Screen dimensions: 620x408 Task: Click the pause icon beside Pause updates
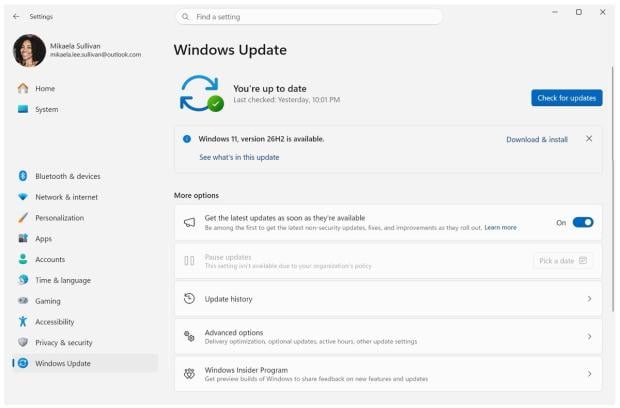click(x=189, y=261)
